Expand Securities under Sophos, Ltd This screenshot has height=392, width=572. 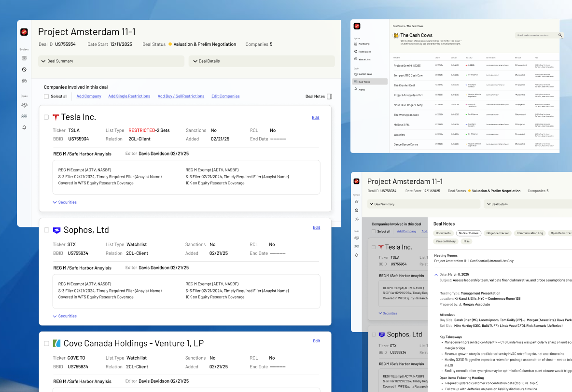click(65, 316)
